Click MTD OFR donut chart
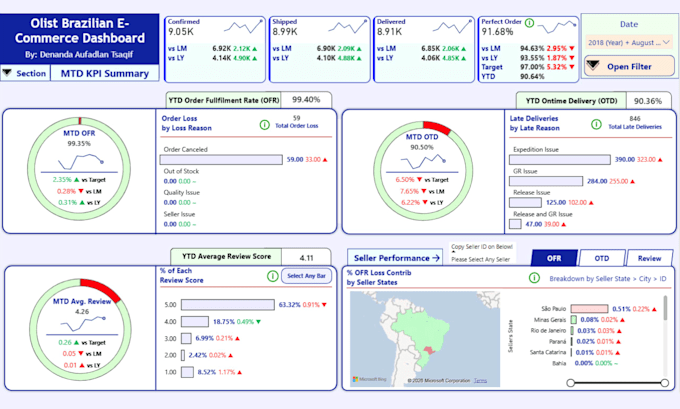Image resolution: width=680 pixels, height=409 pixels. [79, 168]
